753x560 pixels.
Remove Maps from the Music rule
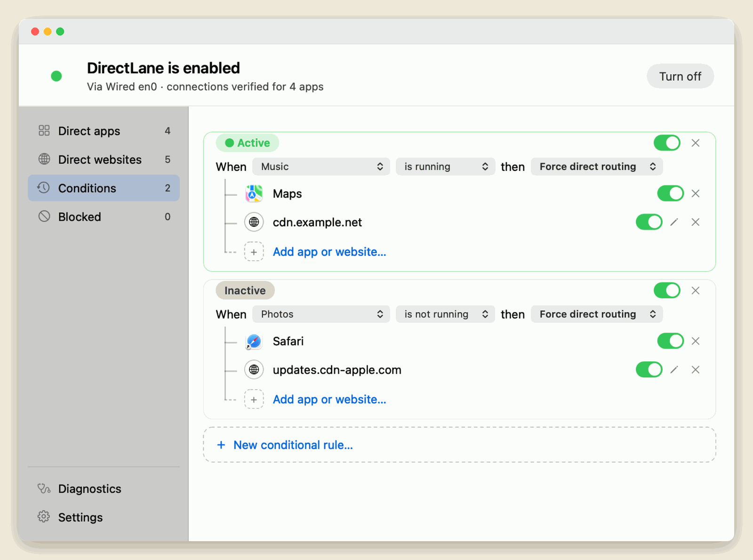(x=696, y=193)
